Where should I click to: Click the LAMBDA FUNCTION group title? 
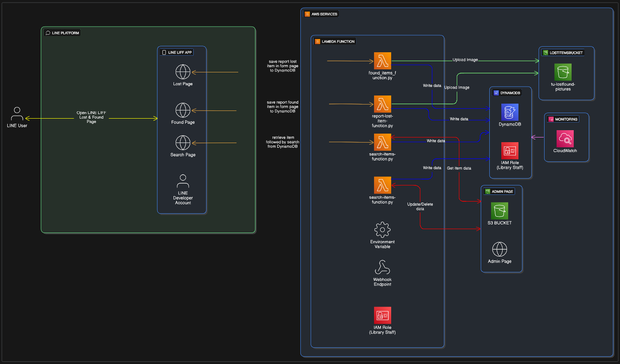click(x=338, y=42)
